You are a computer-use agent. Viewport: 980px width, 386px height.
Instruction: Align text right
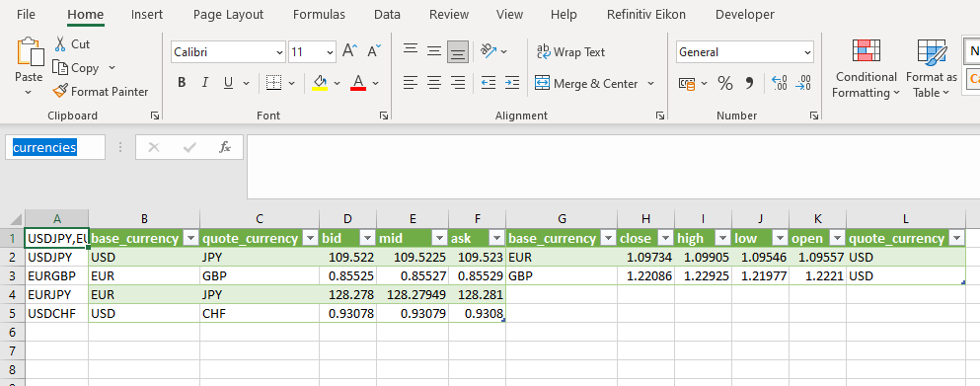pos(458,83)
